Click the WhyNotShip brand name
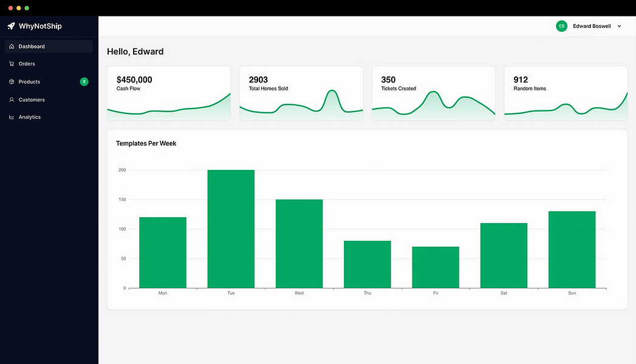The height and width of the screenshot is (364, 636). pos(40,26)
